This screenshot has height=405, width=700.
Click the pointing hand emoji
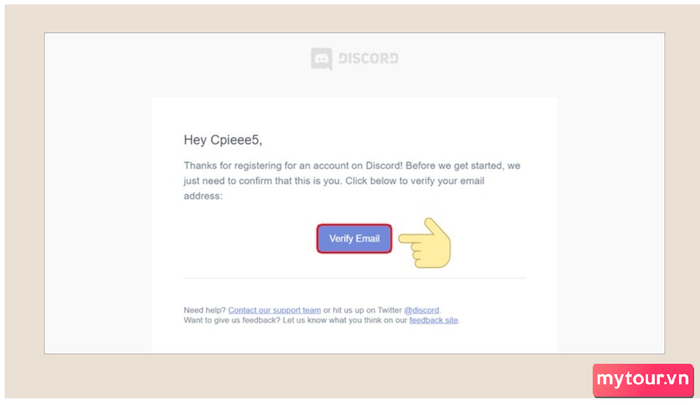pyautogui.click(x=425, y=242)
